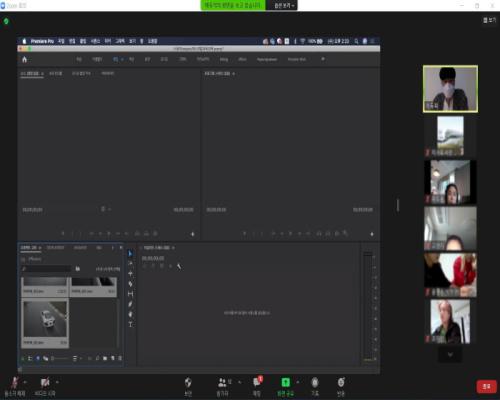This screenshot has height=400, width=500.
Task: Select the Selection arrow tool in Premiere
Action: (x=130, y=254)
